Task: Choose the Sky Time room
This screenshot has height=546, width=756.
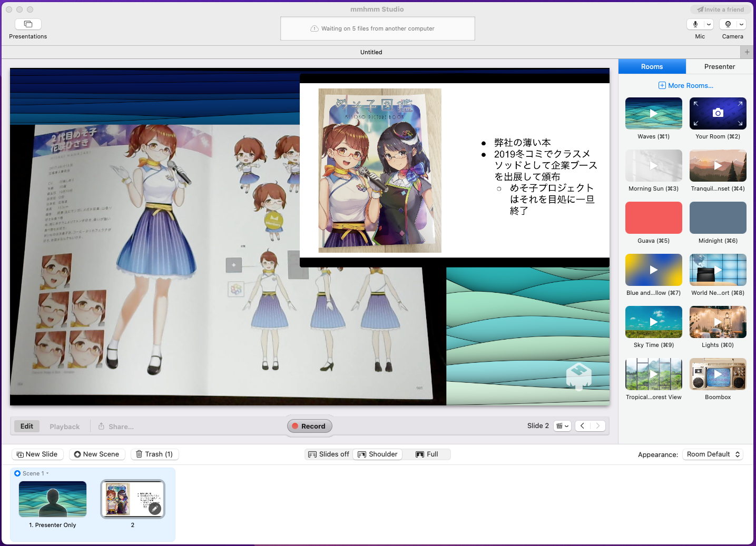Action: click(654, 322)
